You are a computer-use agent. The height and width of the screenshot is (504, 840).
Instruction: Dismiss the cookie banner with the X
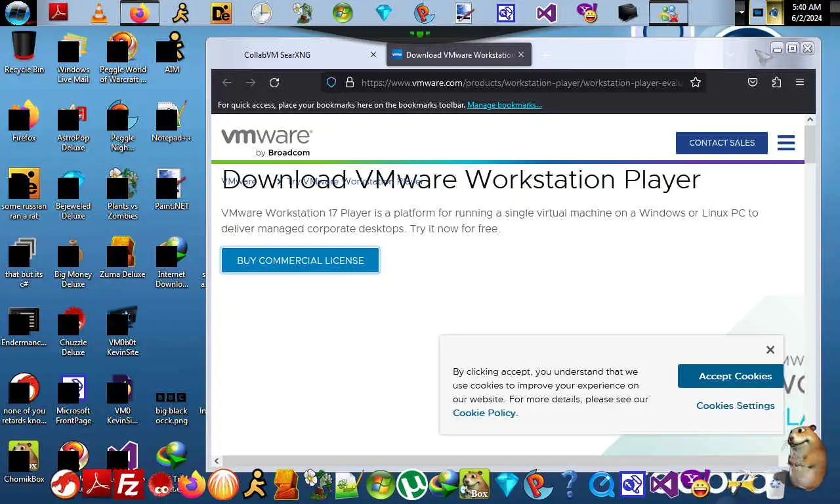[x=770, y=350]
